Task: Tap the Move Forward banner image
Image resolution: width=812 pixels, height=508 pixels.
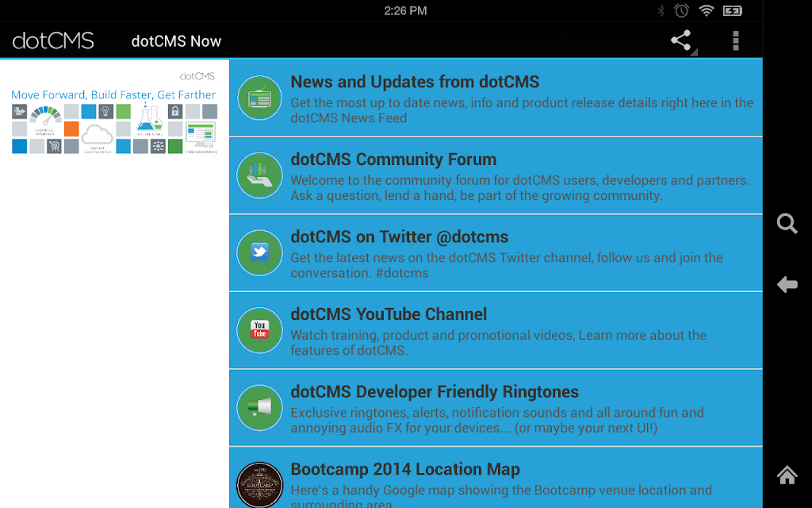Action: tap(114, 113)
